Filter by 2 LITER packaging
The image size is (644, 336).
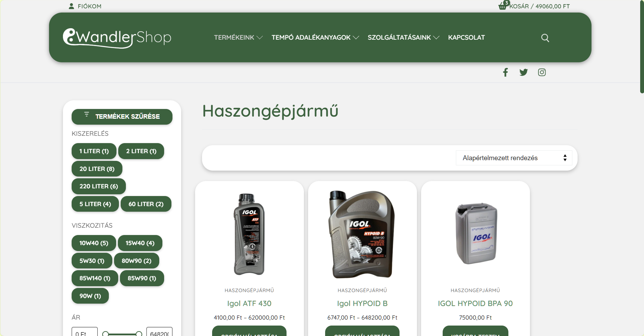click(x=141, y=151)
